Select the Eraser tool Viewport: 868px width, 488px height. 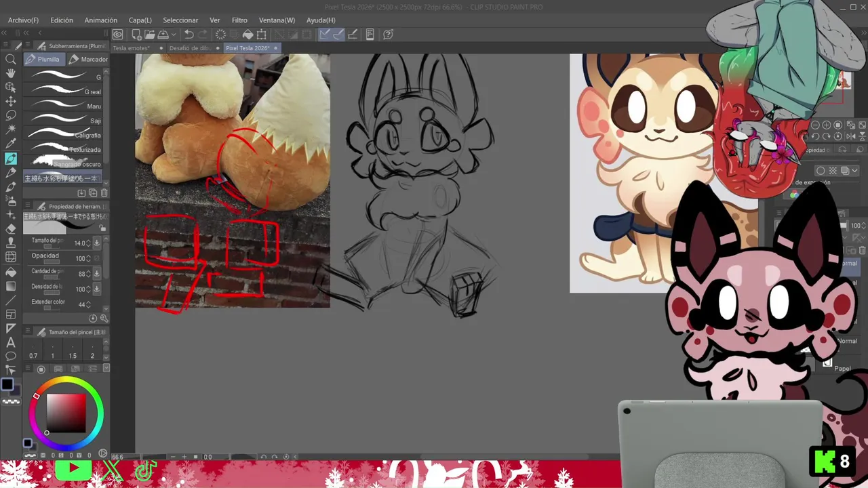[x=11, y=229]
